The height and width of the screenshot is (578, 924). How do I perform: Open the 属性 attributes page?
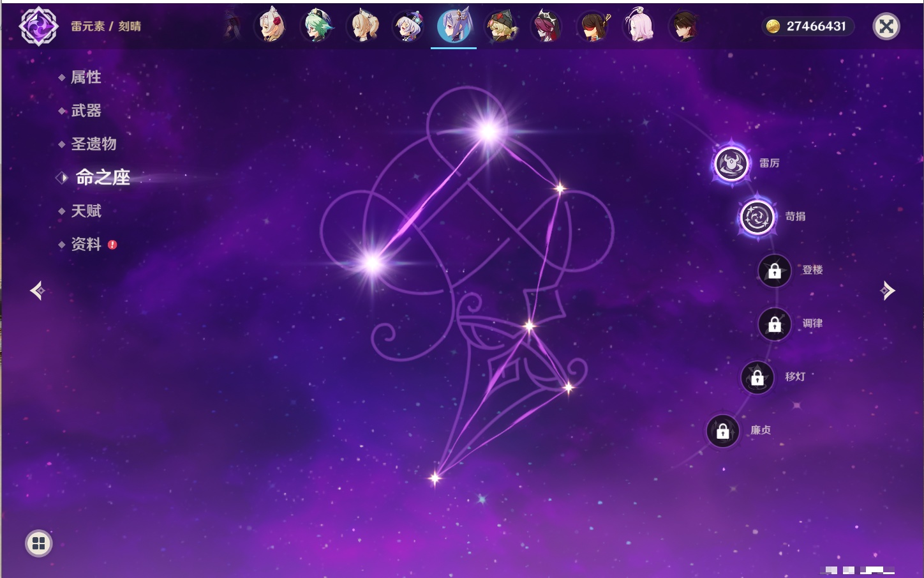[x=86, y=77]
